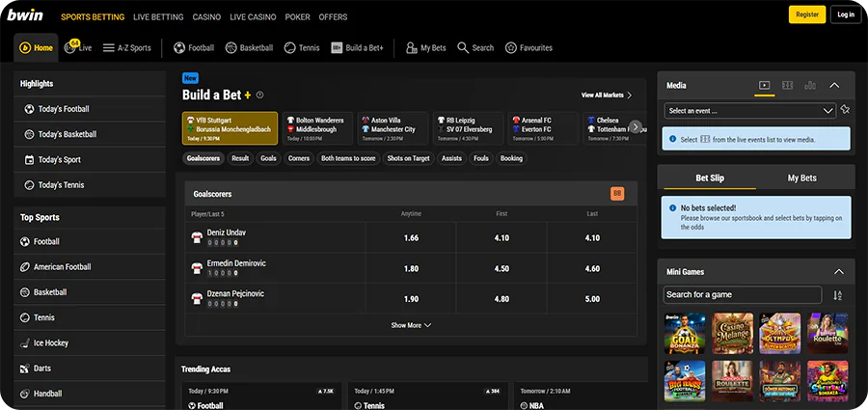Open Football from top sports bar
Image resolution: width=868 pixels, height=410 pixels.
194,47
